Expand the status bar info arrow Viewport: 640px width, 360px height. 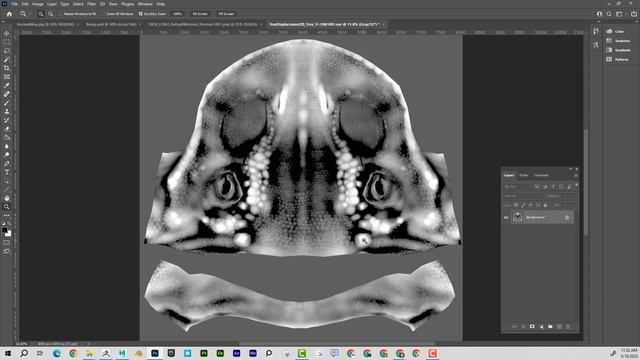(89, 344)
